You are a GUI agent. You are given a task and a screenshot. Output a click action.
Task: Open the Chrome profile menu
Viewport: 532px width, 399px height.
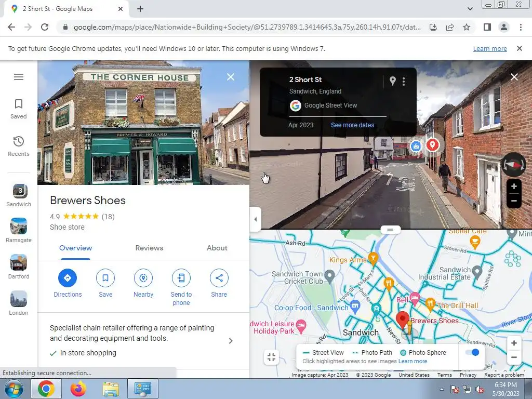[504, 27]
